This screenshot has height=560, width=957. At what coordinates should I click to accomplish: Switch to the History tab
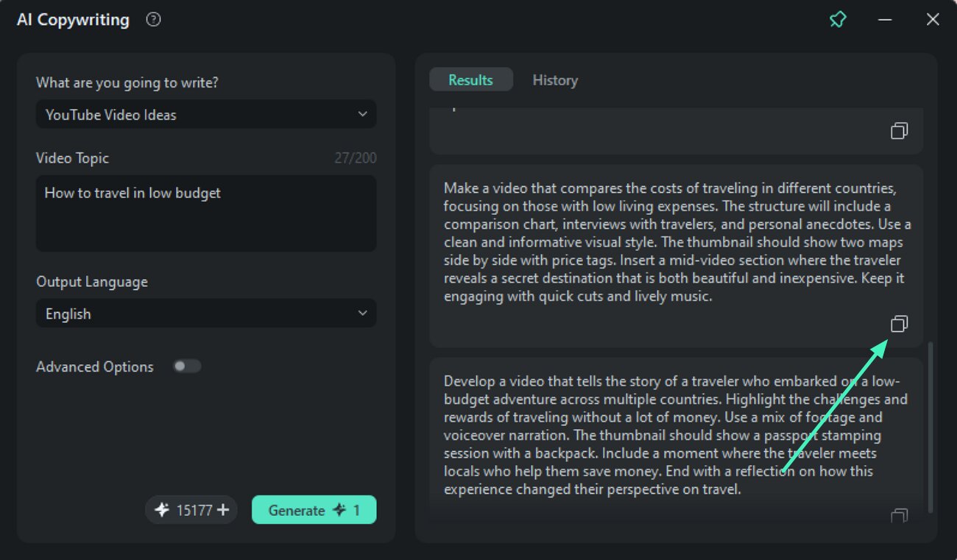pos(555,80)
